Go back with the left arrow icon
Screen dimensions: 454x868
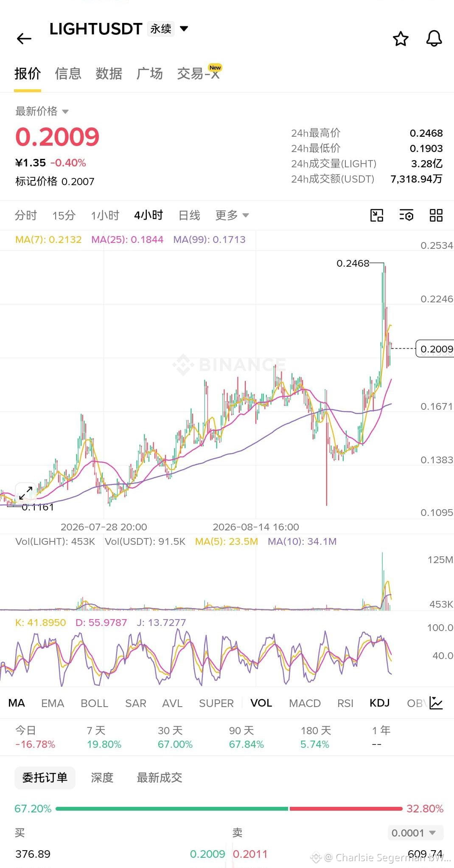click(24, 39)
